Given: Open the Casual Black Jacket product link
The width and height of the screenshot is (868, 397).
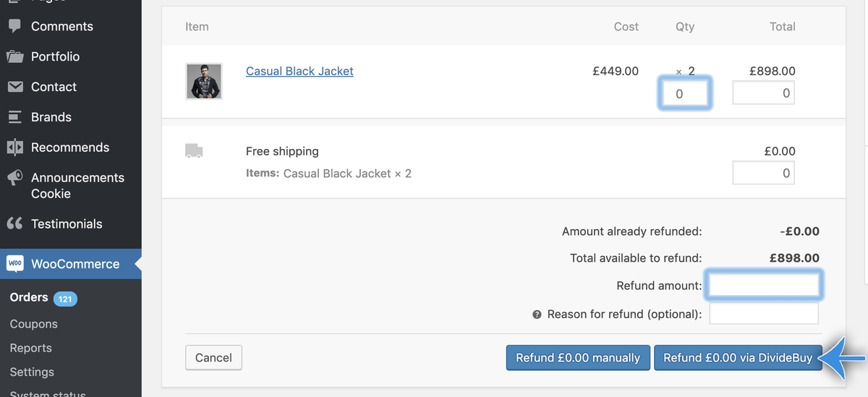Looking at the screenshot, I should [x=299, y=71].
